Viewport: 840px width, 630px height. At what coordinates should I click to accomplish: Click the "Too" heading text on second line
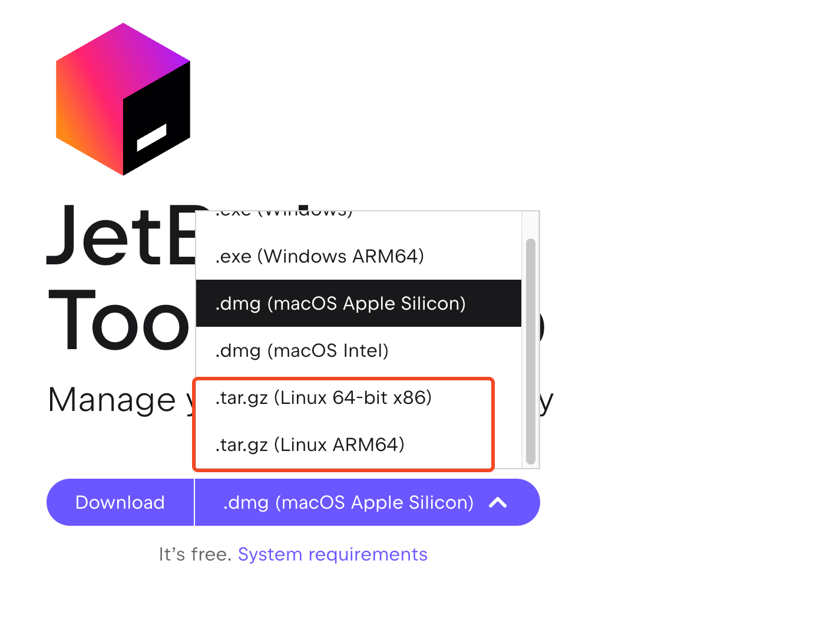(118, 321)
